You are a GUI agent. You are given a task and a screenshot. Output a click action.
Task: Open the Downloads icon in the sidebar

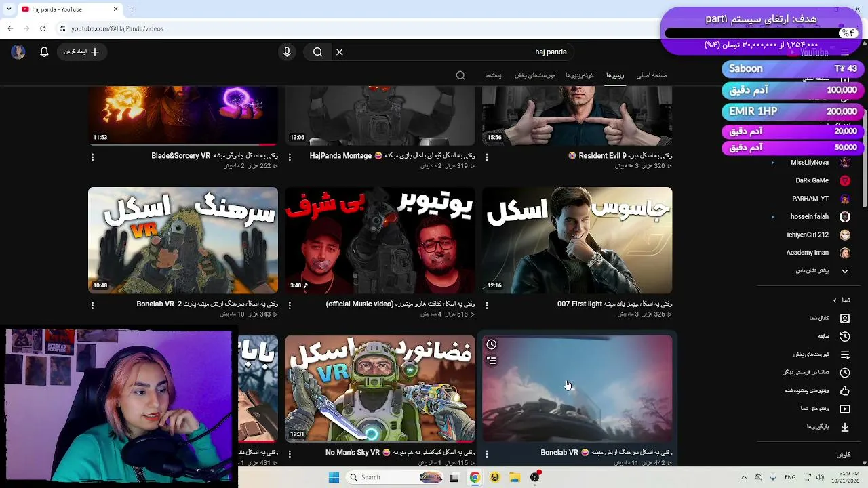point(845,427)
